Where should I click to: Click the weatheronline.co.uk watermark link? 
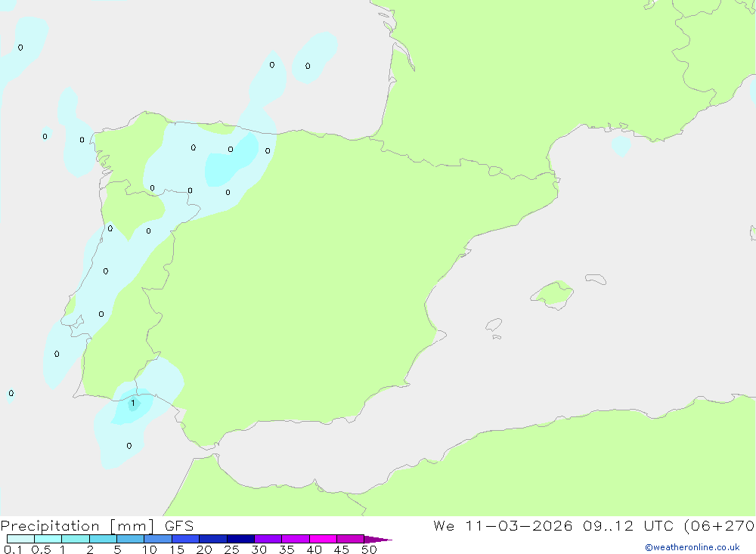tap(692, 547)
